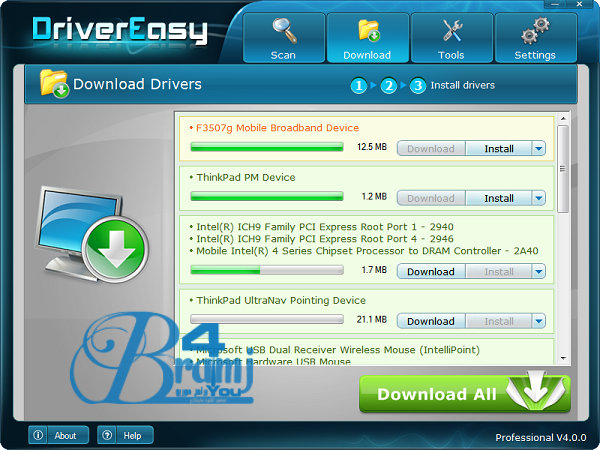Image resolution: width=600 pixels, height=450 pixels.
Task: Install the F3507g Mobile Broadband driver
Action: (x=499, y=148)
